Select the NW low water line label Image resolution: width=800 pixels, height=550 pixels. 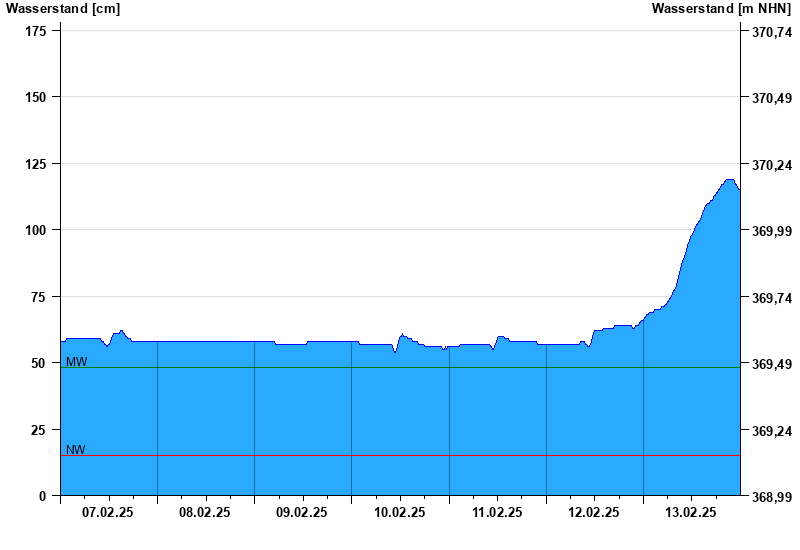click(76, 450)
